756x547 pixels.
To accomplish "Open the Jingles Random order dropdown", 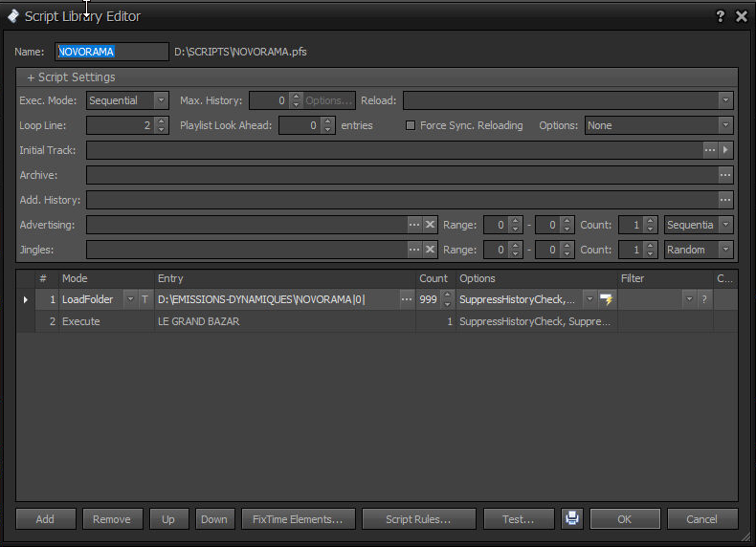I will tap(725, 250).
